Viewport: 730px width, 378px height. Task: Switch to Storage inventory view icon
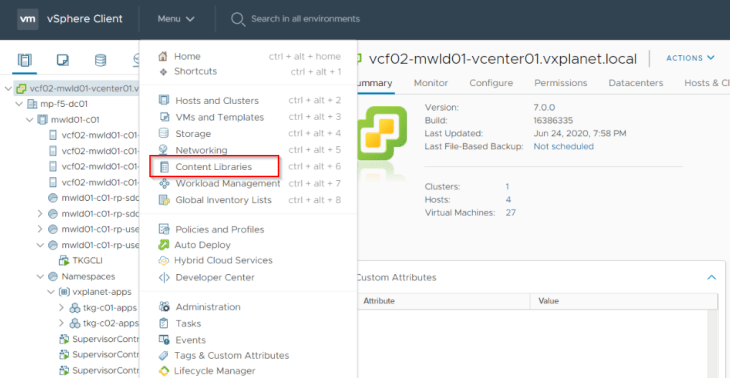point(100,60)
